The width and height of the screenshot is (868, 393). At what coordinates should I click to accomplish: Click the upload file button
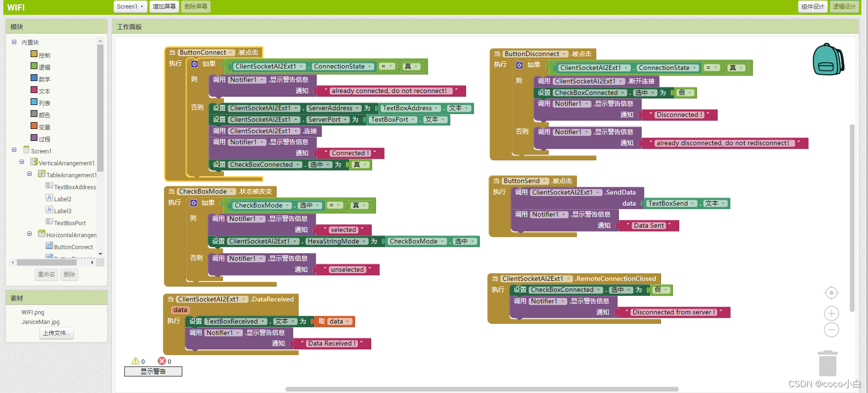coord(57,333)
